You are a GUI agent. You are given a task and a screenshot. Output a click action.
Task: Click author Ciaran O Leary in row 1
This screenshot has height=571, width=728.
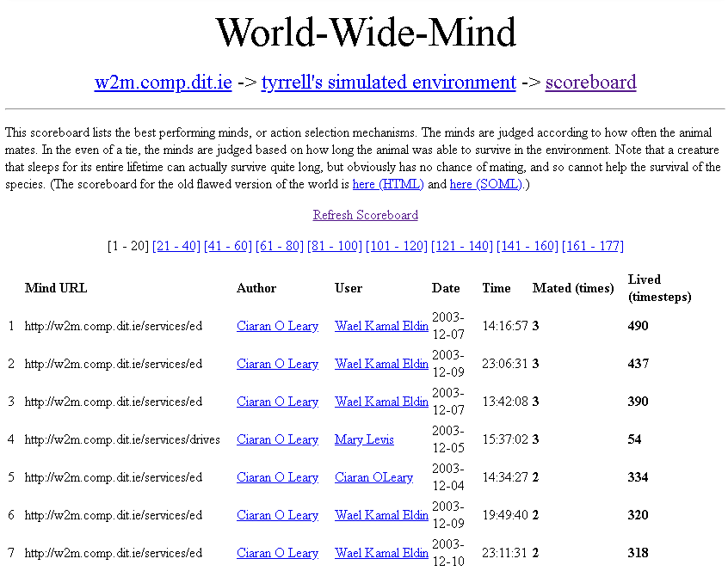(x=277, y=326)
